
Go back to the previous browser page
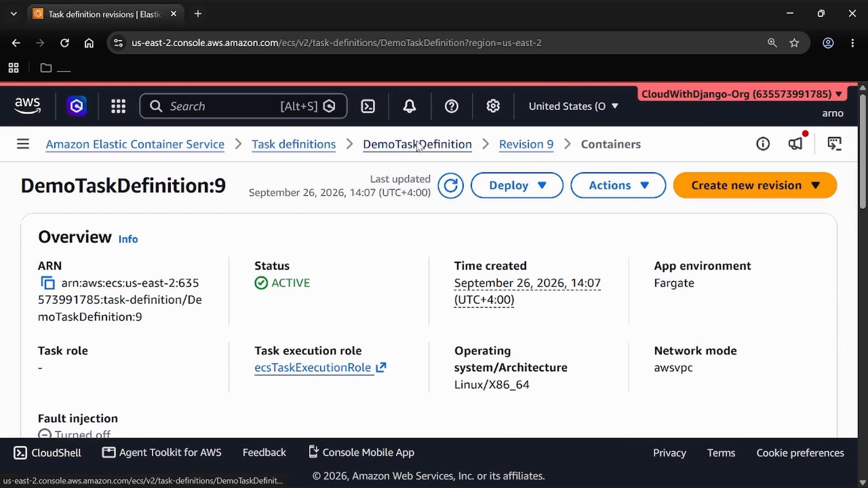coord(16,43)
